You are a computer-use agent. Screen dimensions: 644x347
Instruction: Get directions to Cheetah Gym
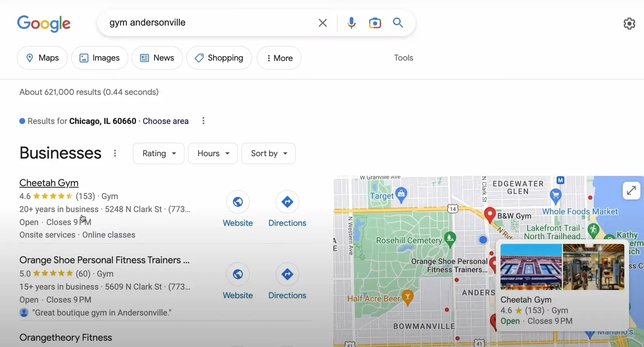tap(287, 202)
